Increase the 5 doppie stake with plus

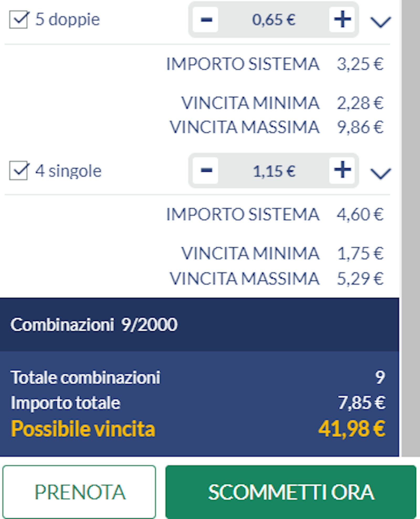pos(342,20)
